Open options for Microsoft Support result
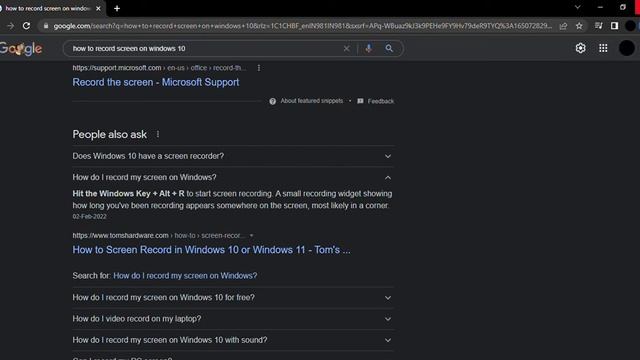The image size is (640, 360). point(259,68)
